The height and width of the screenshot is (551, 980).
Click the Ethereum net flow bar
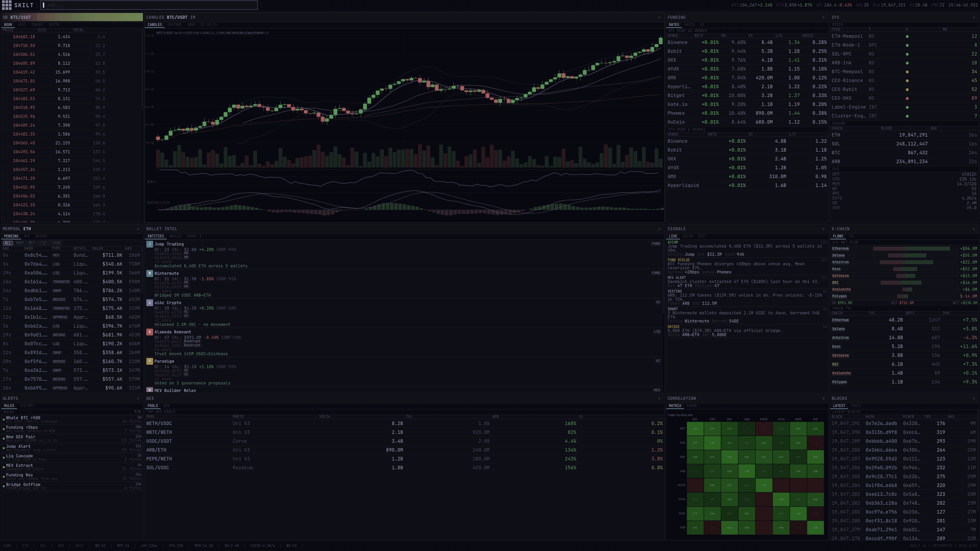click(912, 249)
